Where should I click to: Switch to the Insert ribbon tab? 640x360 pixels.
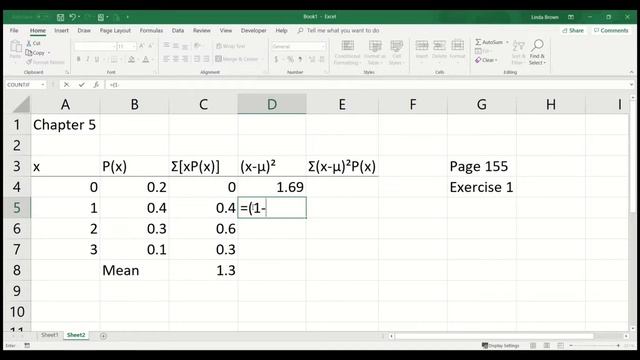pyautogui.click(x=62, y=31)
